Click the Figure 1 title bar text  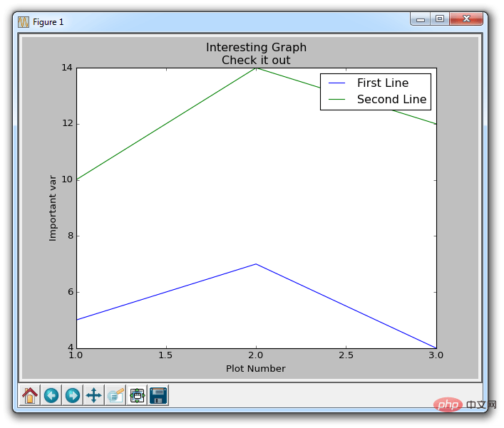(x=48, y=22)
